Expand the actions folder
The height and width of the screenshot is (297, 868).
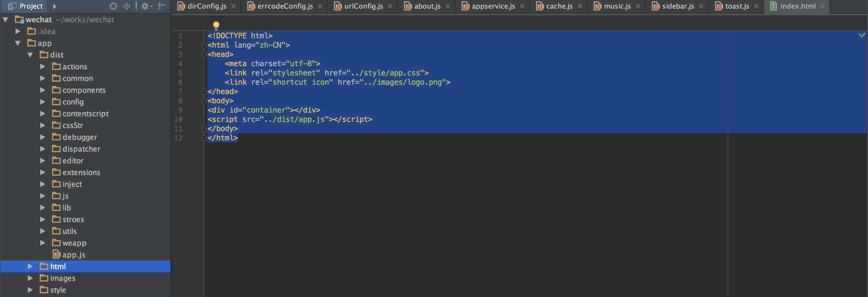(42, 67)
